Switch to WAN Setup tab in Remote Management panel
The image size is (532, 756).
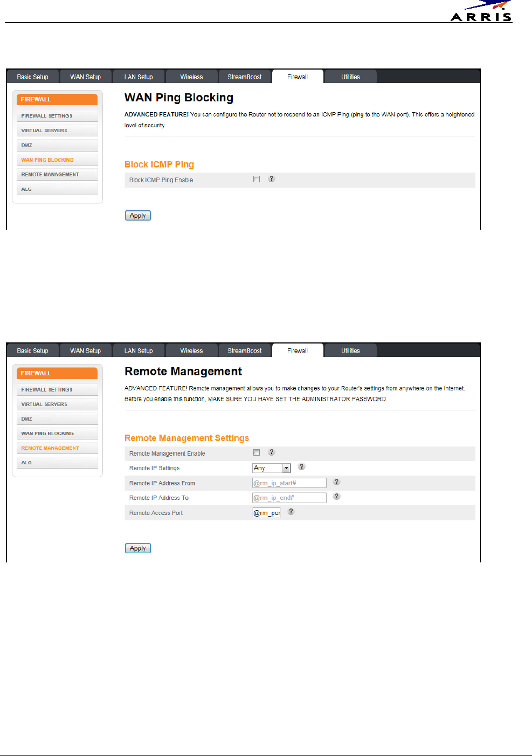pyautogui.click(x=85, y=350)
